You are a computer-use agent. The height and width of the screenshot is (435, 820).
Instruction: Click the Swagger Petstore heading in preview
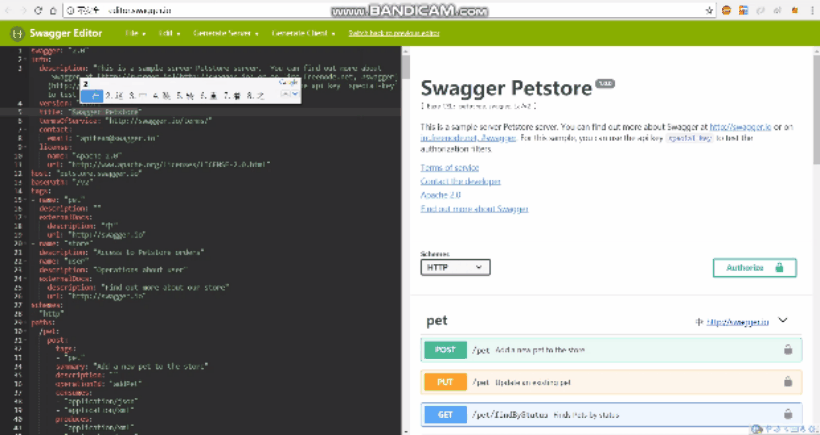point(506,88)
